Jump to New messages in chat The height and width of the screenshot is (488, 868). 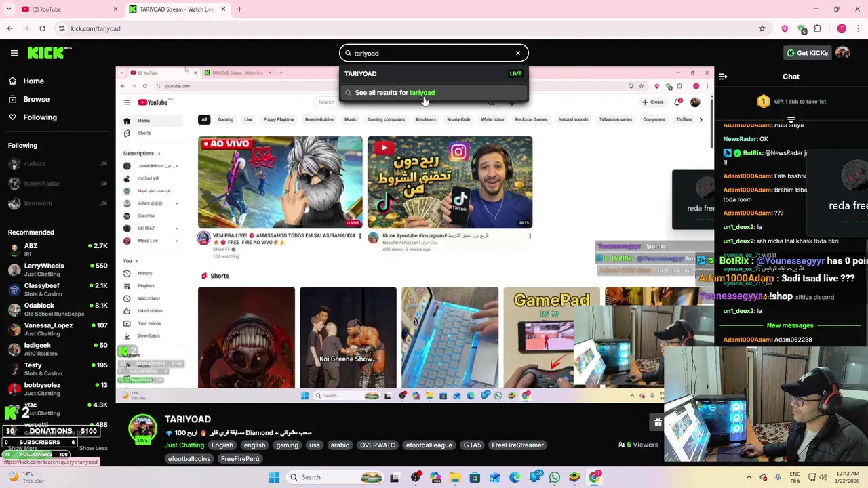(790, 325)
